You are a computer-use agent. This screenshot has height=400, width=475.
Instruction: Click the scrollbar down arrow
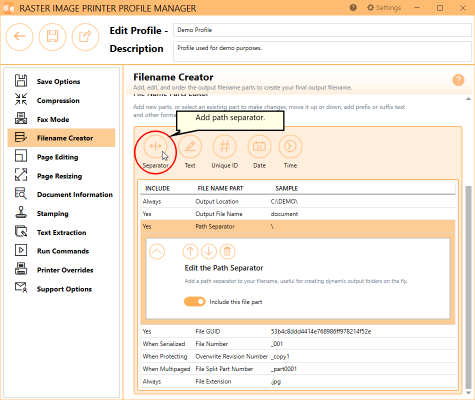[x=468, y=393]
